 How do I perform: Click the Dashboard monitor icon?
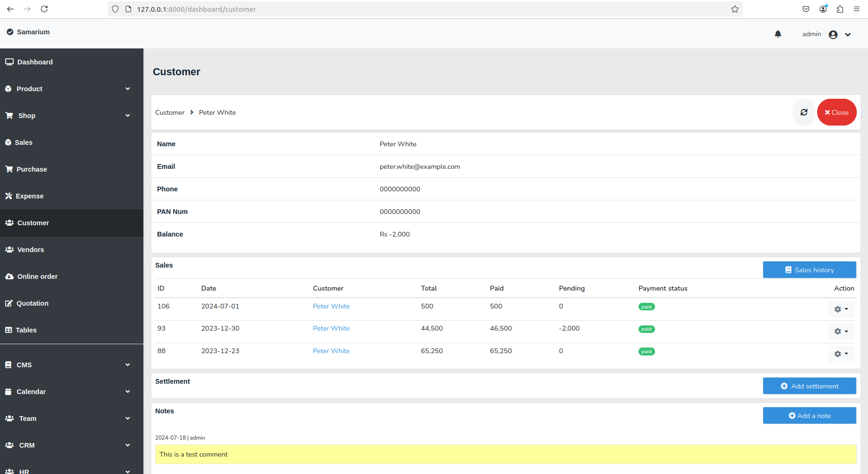(x=9, y=62)
